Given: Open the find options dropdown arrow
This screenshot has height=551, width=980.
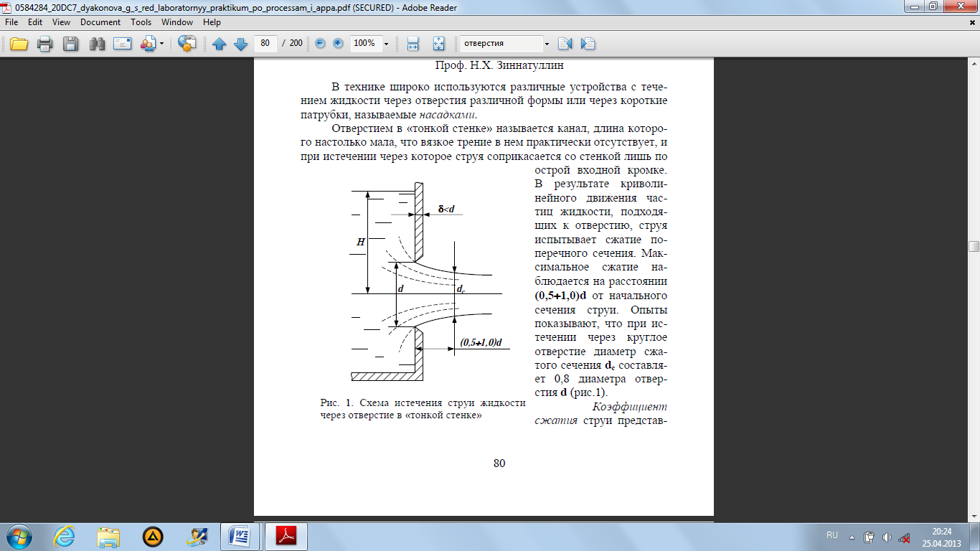Looking at the screenshot, I should pos(547,44).
